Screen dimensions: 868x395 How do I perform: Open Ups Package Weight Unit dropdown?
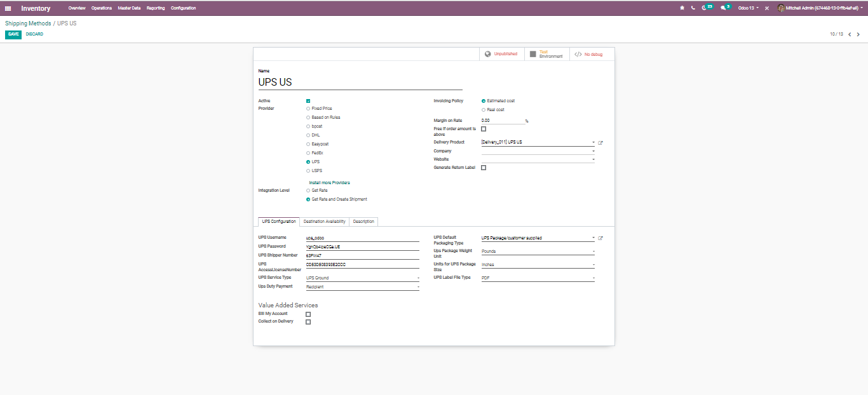pyautogui.click(x=538, y=251)
